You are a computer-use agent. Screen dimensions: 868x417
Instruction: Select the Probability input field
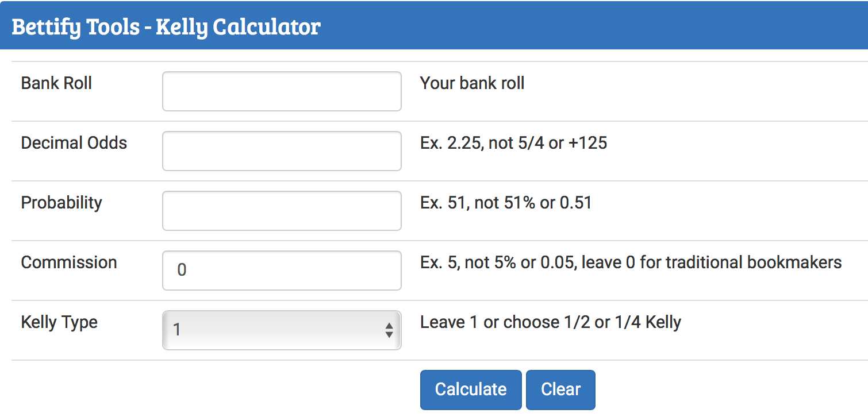point(282,211)
